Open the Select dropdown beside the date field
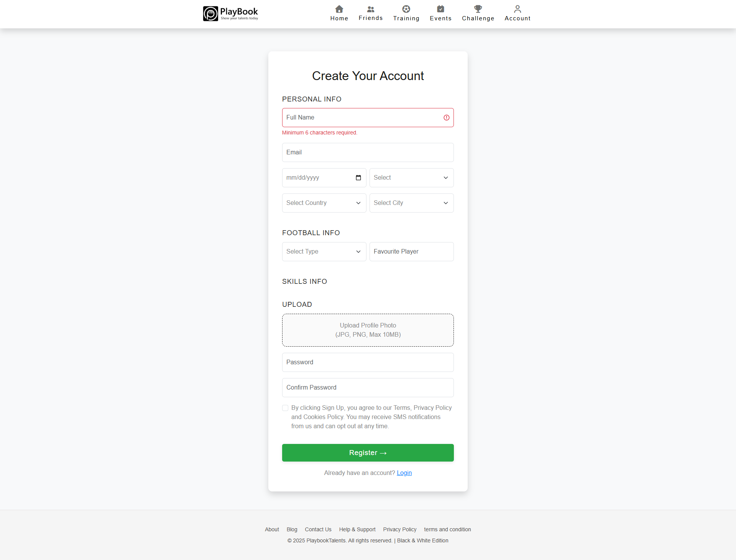Screen dimensions: 736x560 click(412, 178)
